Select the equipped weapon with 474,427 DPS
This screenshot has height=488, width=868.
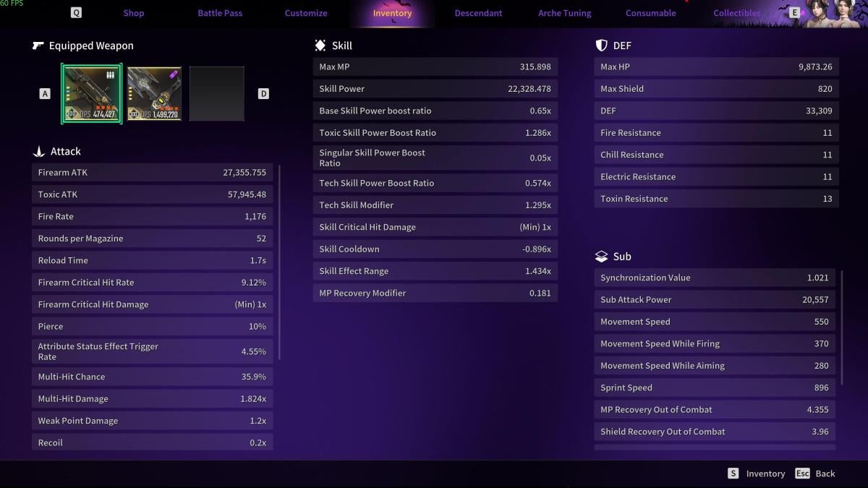click(x=92, y=93)
